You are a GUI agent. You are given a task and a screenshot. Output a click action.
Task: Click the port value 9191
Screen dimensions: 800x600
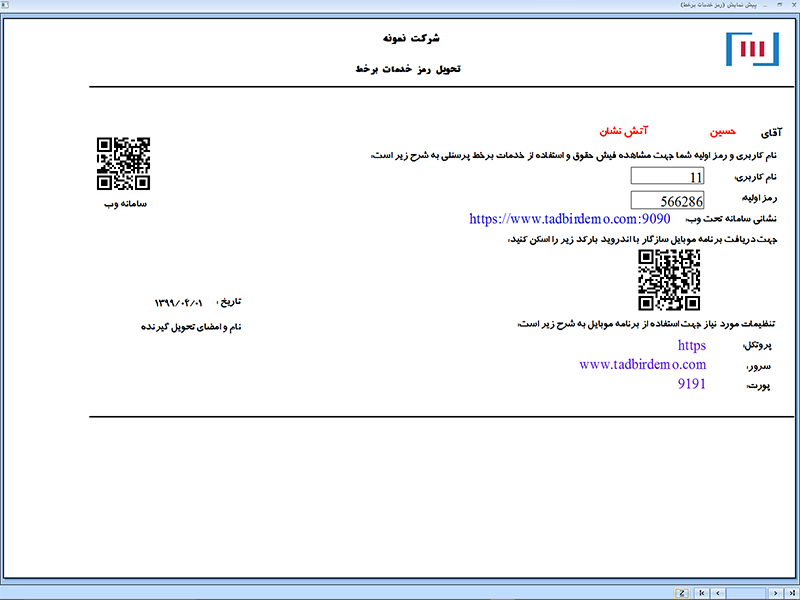(691, 384)
